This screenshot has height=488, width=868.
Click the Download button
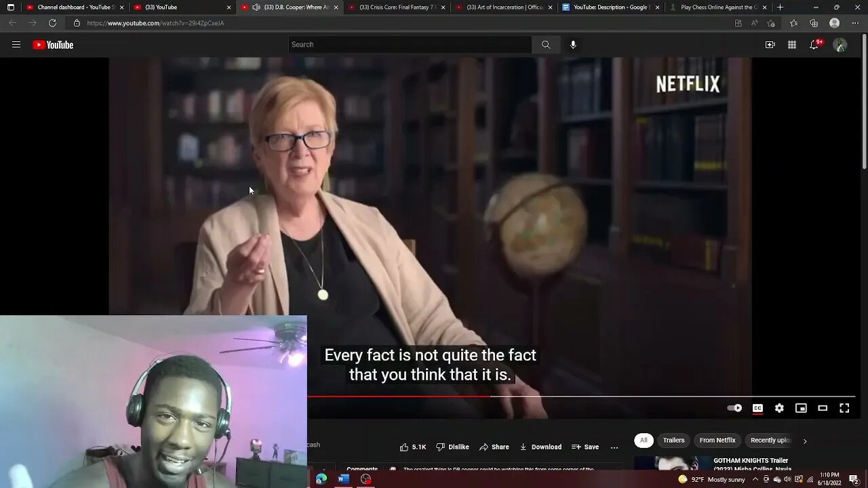[x=540, y=447]
